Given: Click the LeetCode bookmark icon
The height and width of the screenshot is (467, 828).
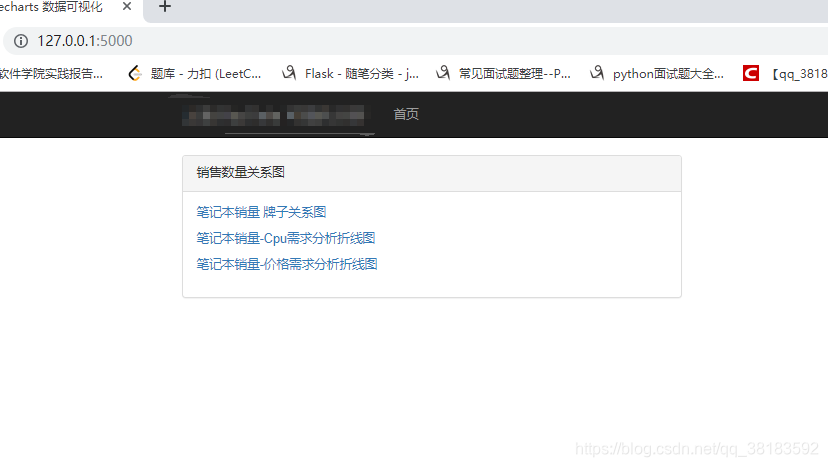Looking at the screenshot, I should coord(135,73).
